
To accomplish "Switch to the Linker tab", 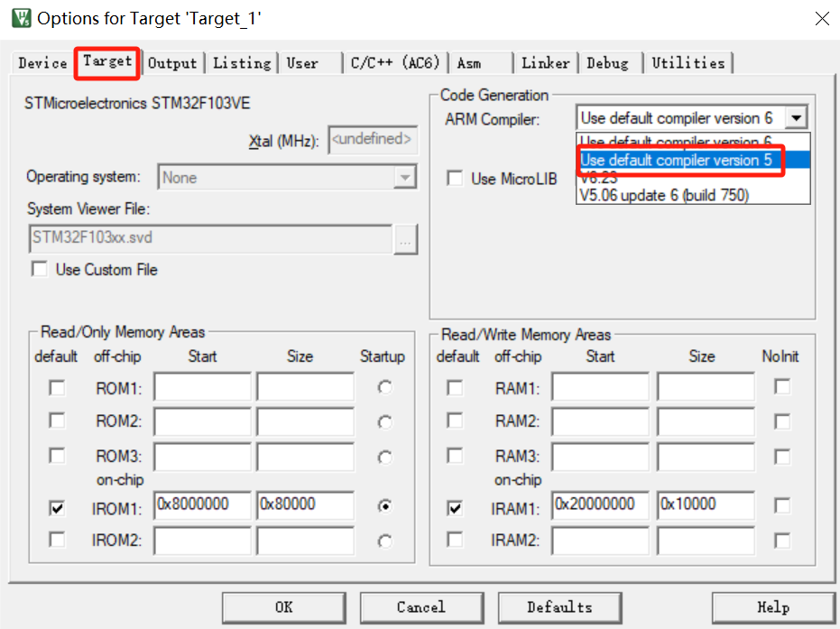I will click(x=545, y=63).
